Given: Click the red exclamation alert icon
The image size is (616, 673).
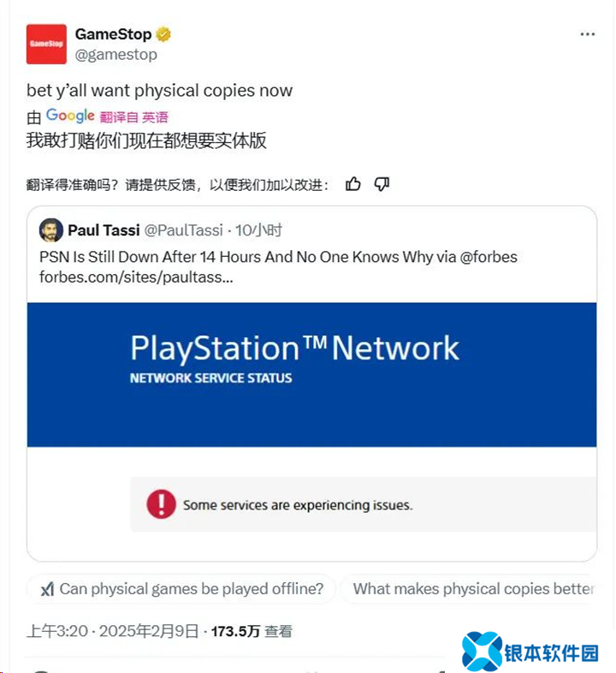Looking at the screenshot, I should click(161, 504).
